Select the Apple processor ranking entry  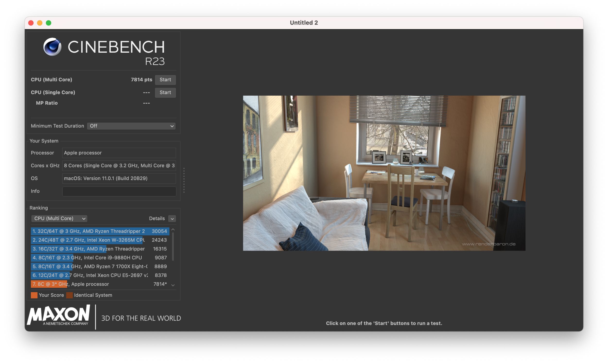point(99,284)
